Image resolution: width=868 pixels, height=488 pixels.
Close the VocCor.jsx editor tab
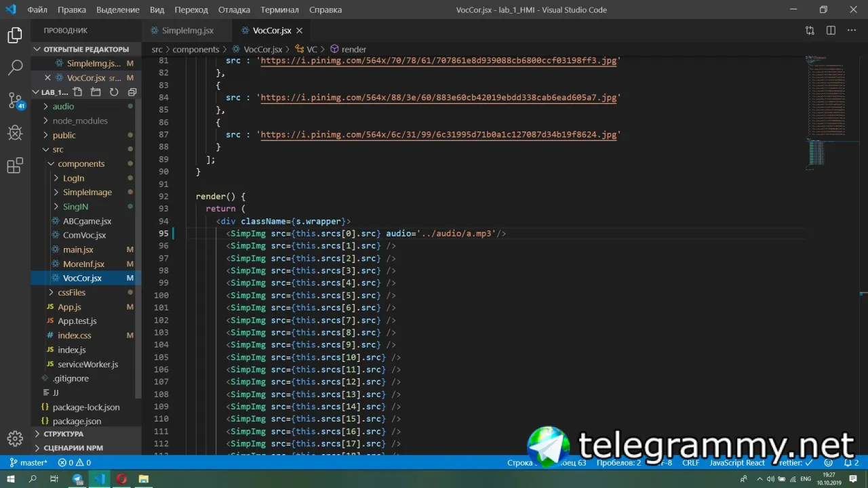(299, 30)
